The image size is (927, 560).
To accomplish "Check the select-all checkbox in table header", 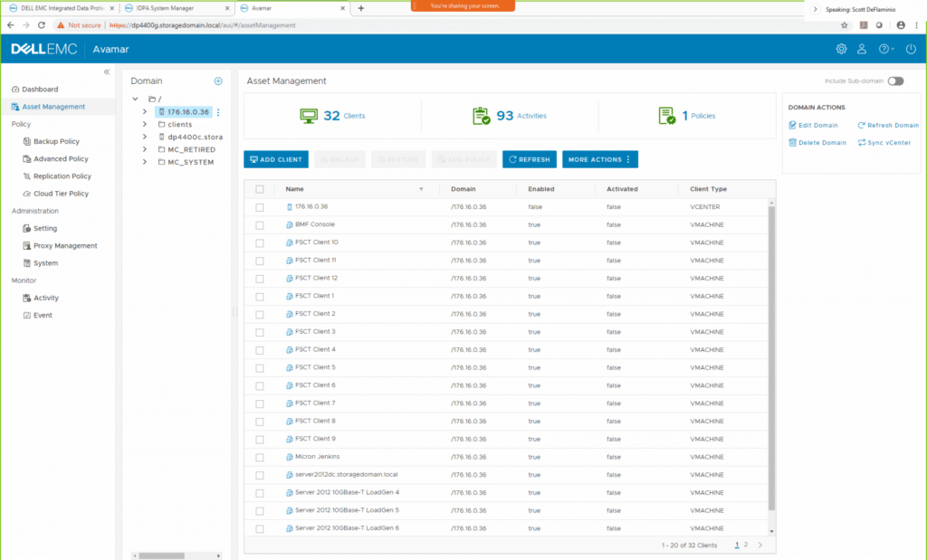I will tap(260, 189).
